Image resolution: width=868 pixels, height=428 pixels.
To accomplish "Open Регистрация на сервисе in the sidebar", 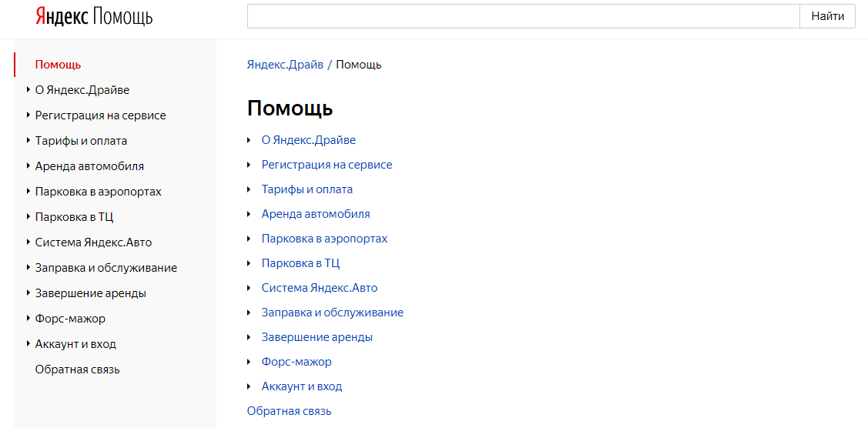I will pos(100,115).
